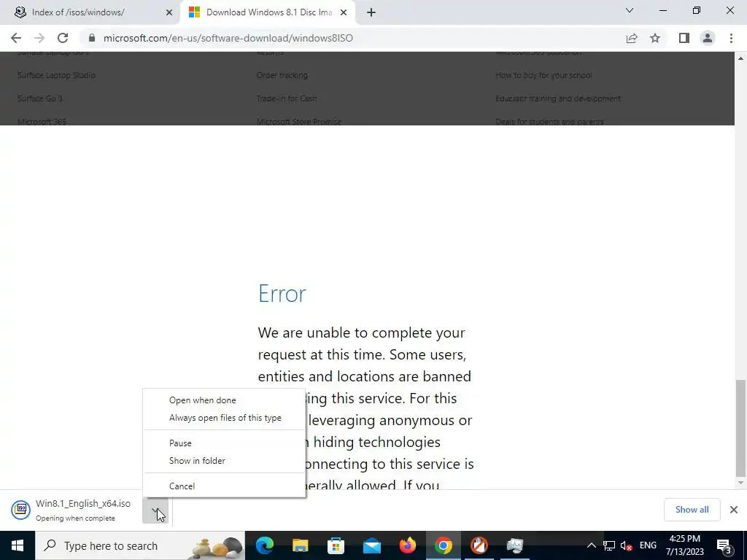The image size is (747, 560).
Task: Open a new tab
Action: [371, 12]
